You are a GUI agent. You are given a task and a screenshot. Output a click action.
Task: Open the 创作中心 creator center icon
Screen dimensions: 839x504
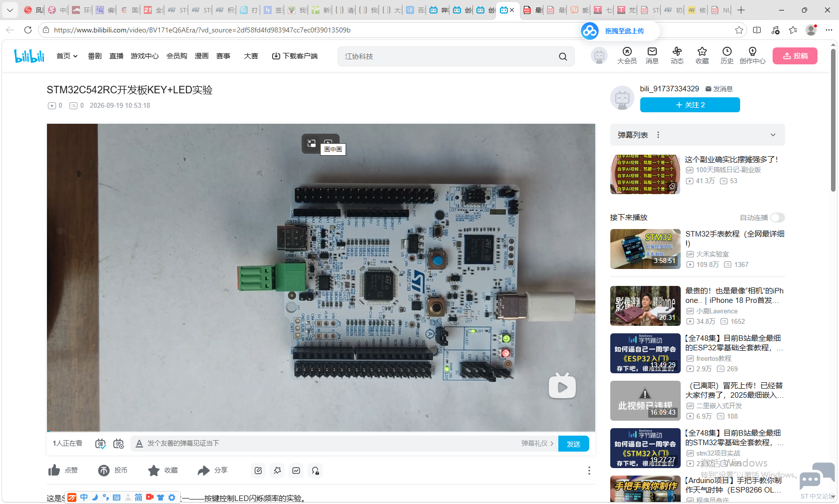pyautogui.click(x=753, y=55)
